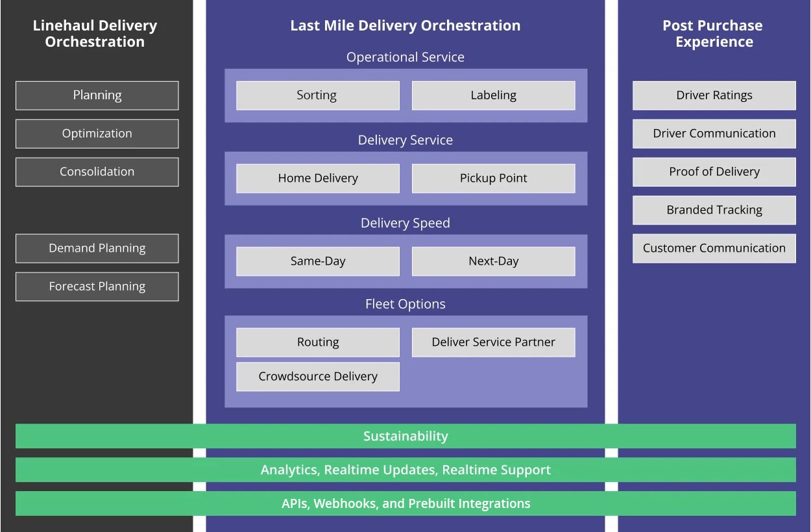Select the Optimization box
The height and width of the screenshot is (532, 811).
(97, 134)
